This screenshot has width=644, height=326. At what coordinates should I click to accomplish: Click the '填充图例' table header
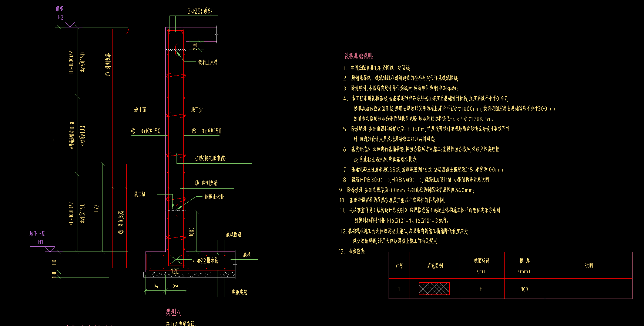[x=435, y=266]
